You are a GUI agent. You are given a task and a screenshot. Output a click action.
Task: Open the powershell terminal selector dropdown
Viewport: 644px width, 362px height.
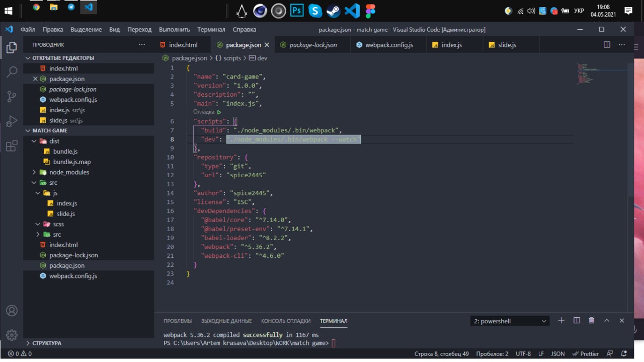click(511, 321)
